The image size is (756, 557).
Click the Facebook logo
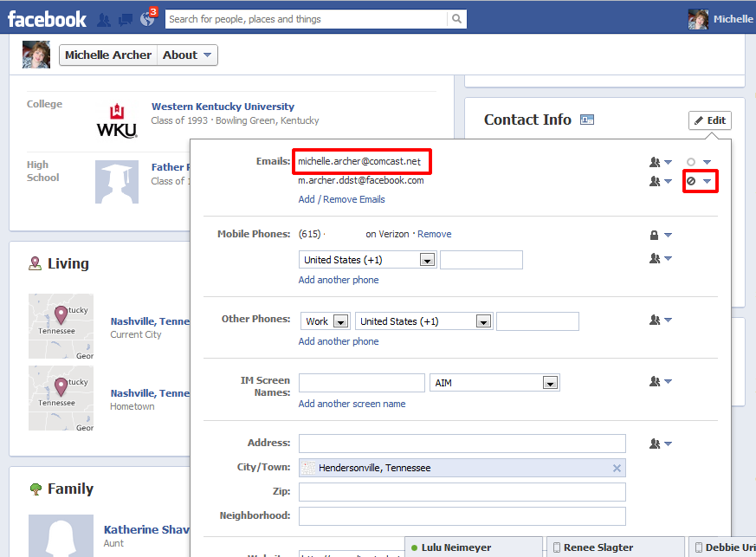47,18
